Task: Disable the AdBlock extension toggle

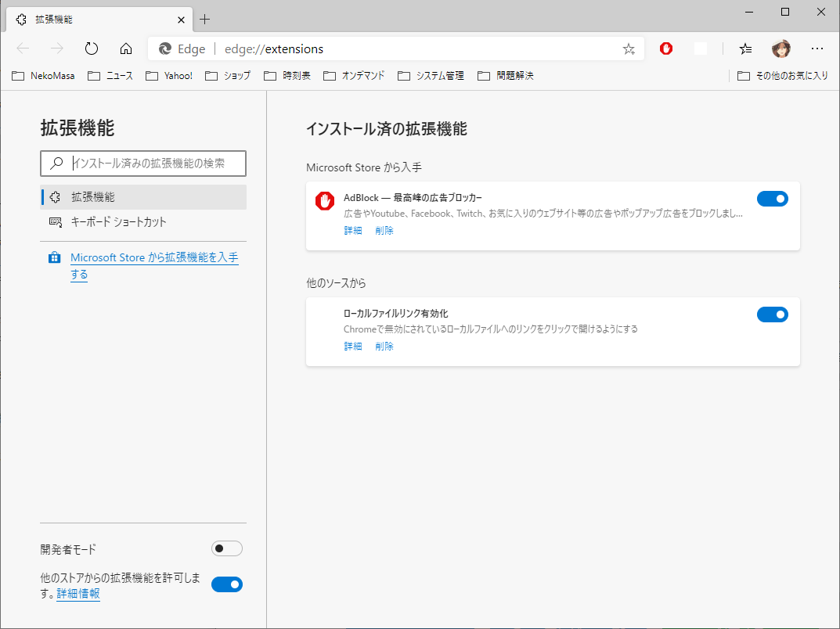Action: tap(773, 199)
